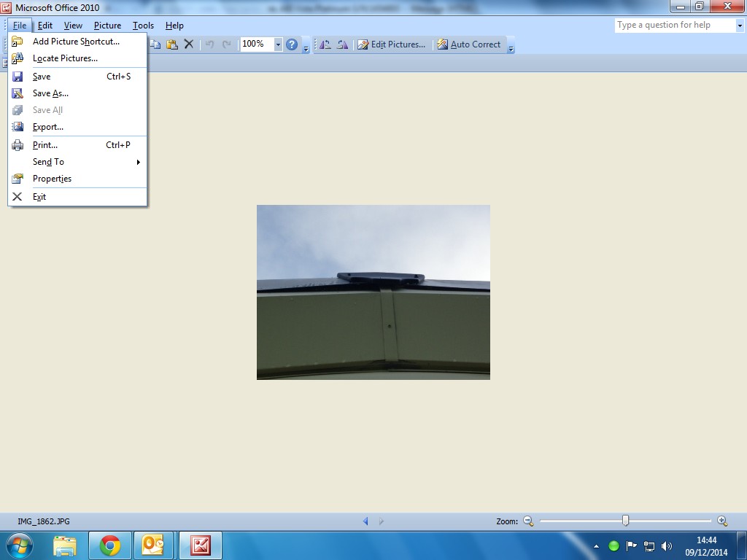747x560 pixels.
Task: Choose Add Picture Shortcut in File menu
Action: click(77, 42)
